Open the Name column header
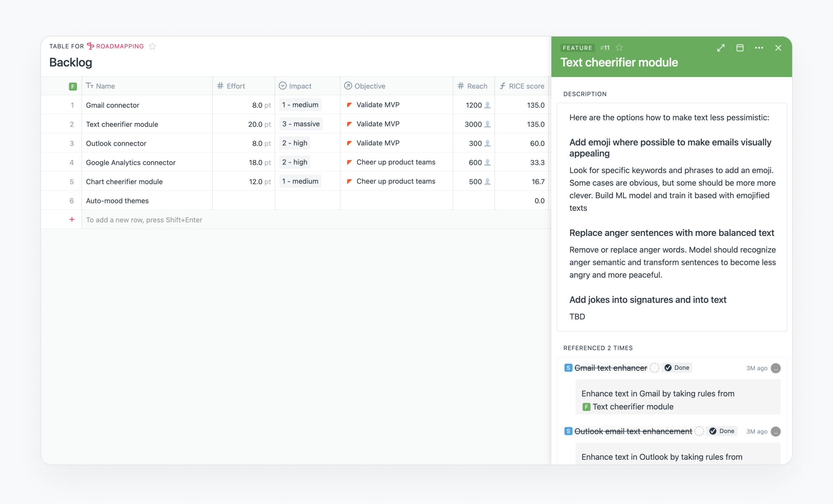This screenshot has height=504, width=833. 147,86
